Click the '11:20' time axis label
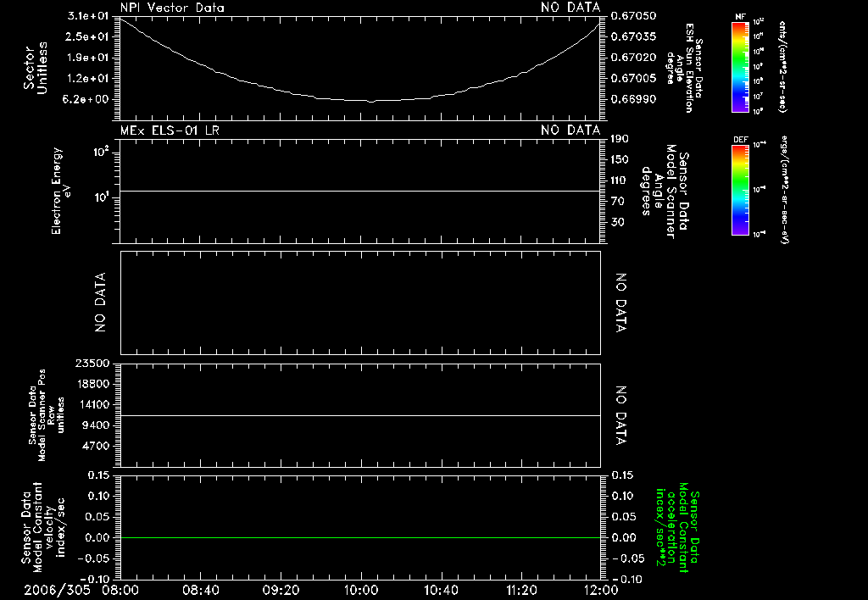Screen dimensions: 868x600 521,590
